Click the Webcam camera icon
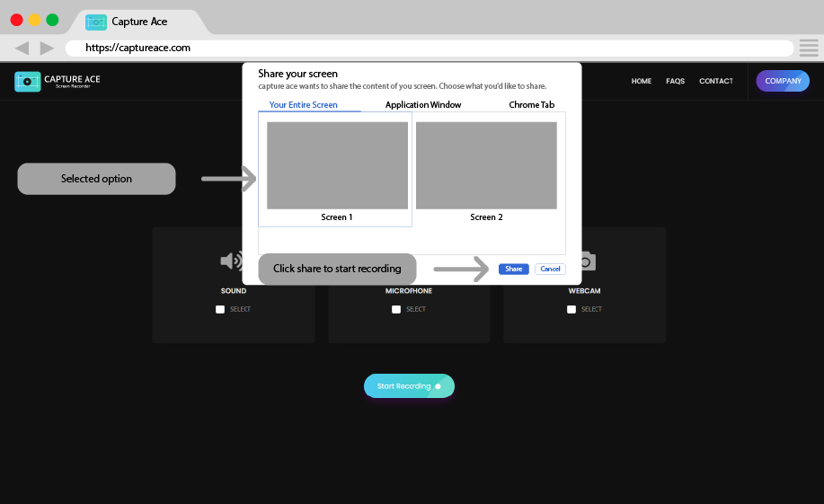Screen dimensions: 824x504 pyautogui.click(x=588, y=261)
